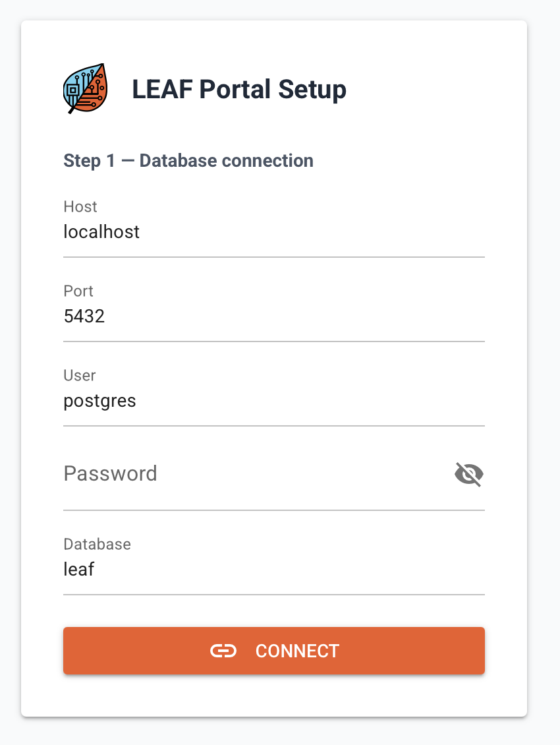Click the "postgres" user value text
560x745 pixels.
pyautogui.click(x=99, y=401)
